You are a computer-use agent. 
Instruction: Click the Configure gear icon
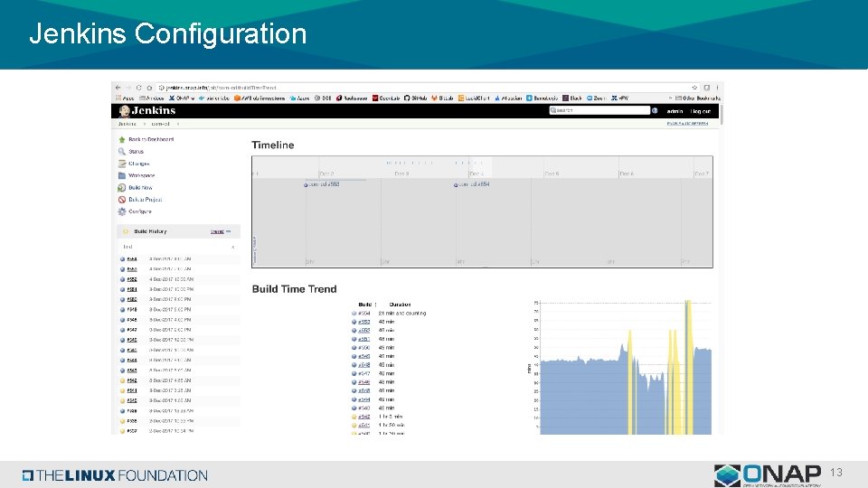click(x=122, y=211)
